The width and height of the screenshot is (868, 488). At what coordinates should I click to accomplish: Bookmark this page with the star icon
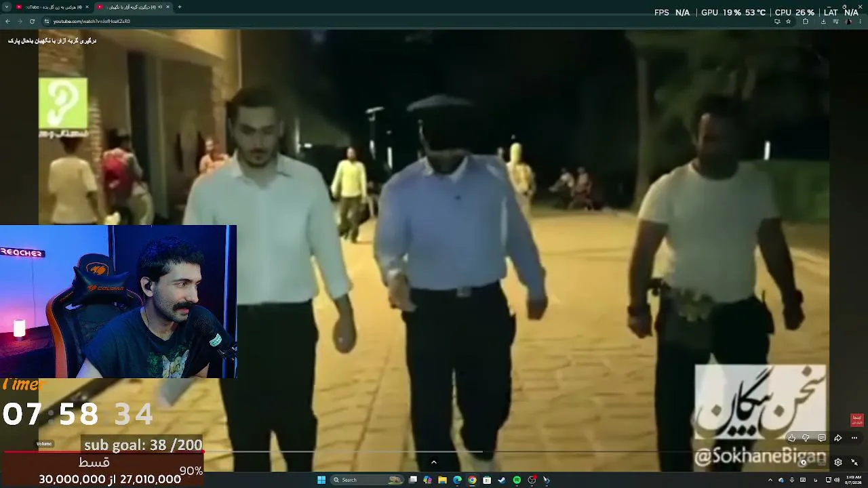click(788, 21)
